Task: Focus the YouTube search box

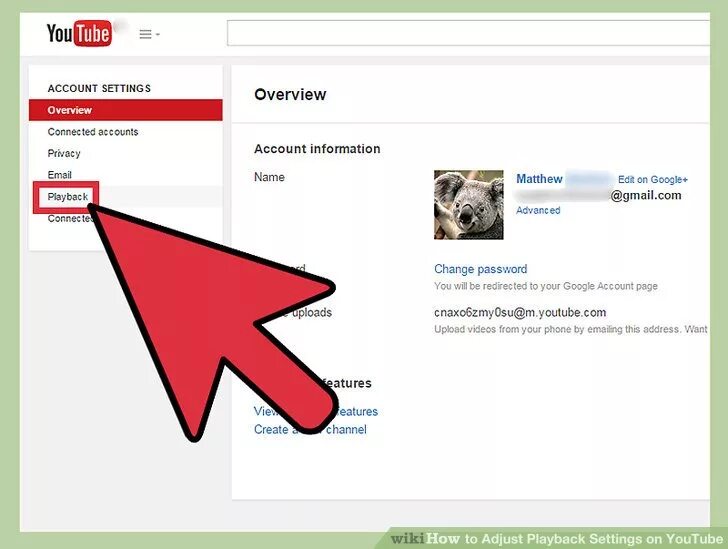Action: pyautogui.click(x=468, y=33)
